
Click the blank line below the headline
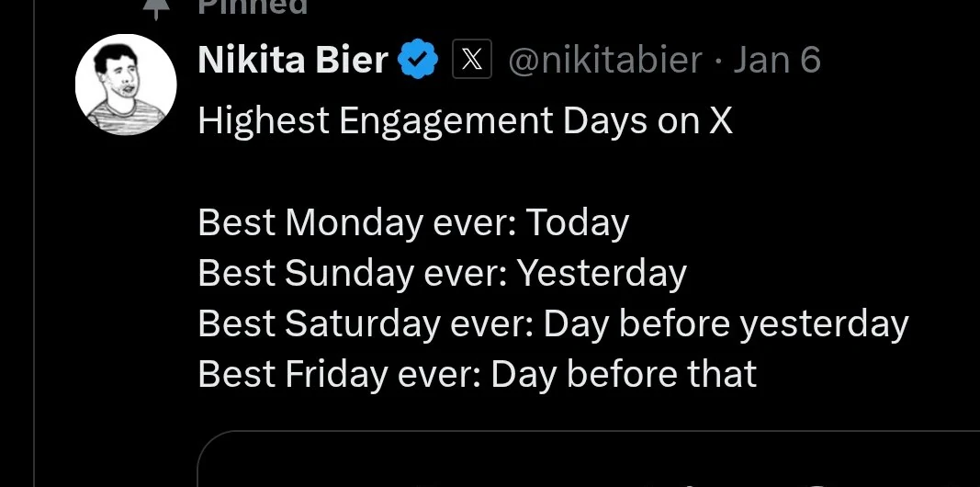(x=465, y=172)
